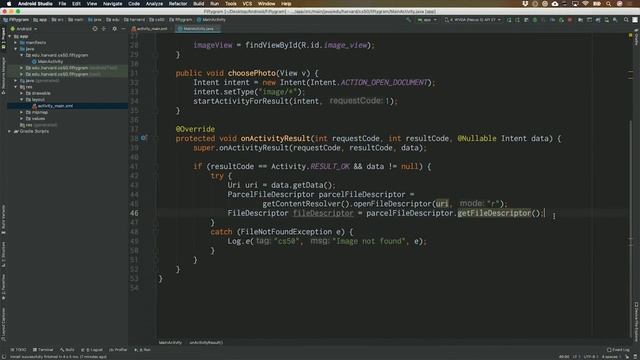The height and width of the screenshot is (360, 640).
Task: Open the Build Variants side panel
Action: [3, 219]
